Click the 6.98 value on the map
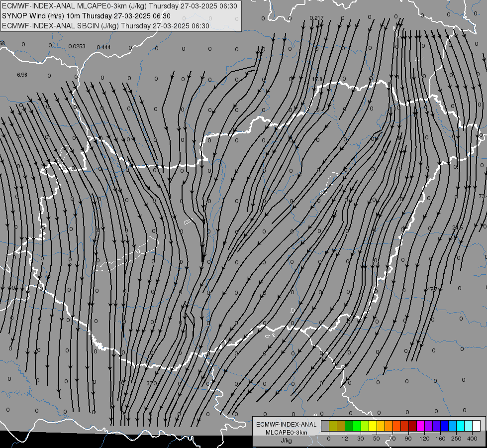This screenshot has width=487, height=448. (x=22, y=75)
